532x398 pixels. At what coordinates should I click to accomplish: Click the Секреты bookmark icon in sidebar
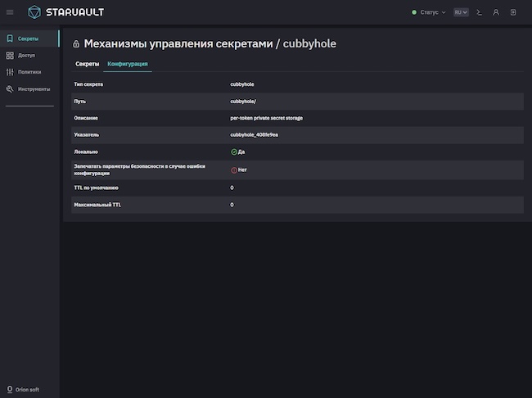point(10,38)
